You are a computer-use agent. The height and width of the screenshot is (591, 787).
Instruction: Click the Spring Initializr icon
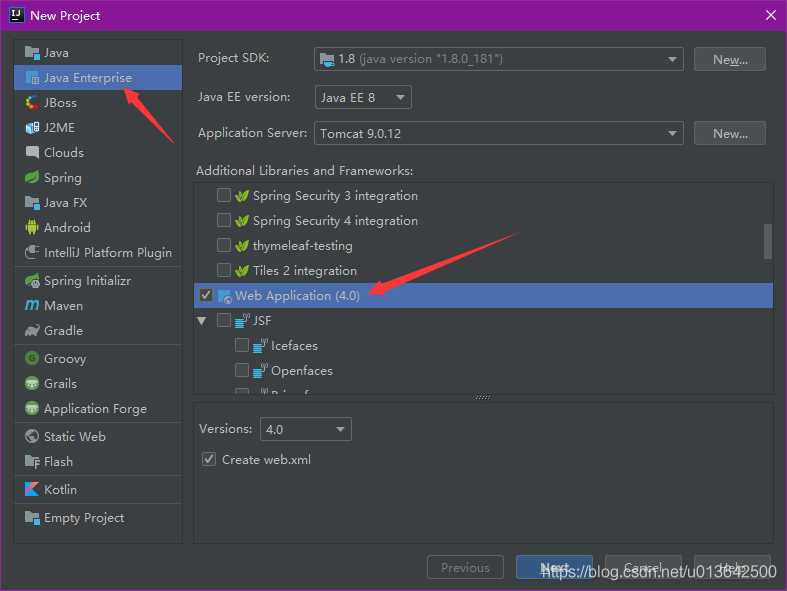[32, 281]
